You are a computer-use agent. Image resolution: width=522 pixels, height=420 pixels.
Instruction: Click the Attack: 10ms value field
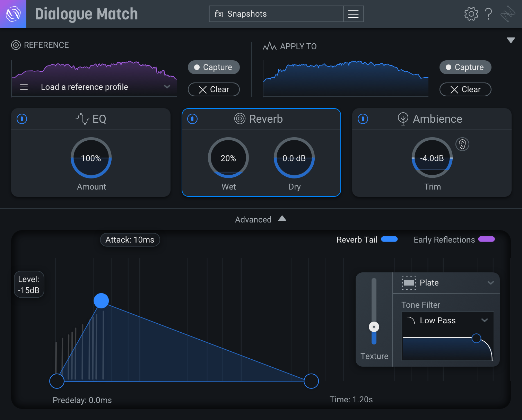130,239
